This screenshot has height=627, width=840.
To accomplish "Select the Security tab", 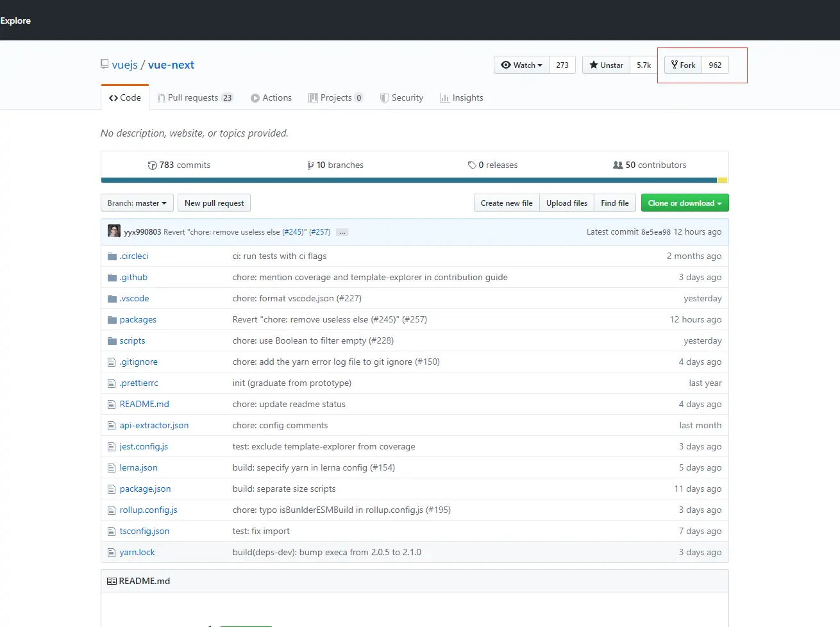I will click(402, 97).
